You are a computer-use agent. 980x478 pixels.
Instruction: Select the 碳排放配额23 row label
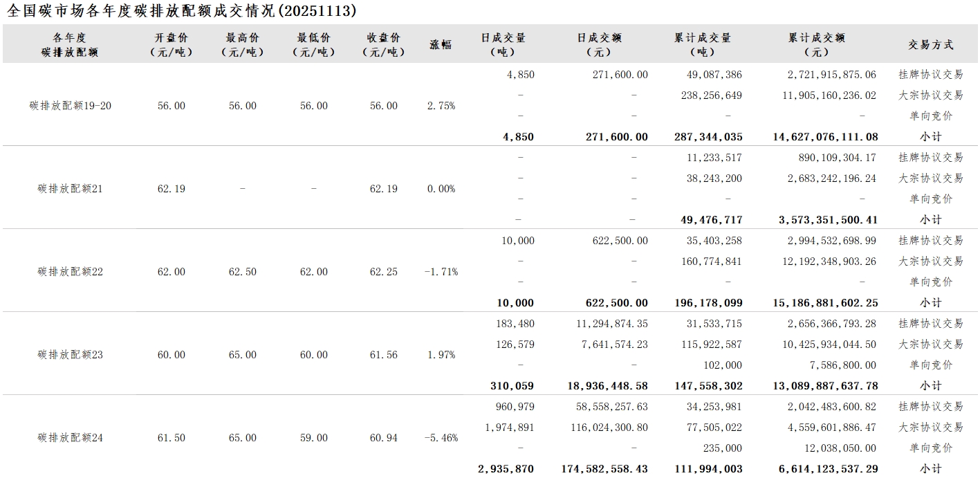pos(71,355)
